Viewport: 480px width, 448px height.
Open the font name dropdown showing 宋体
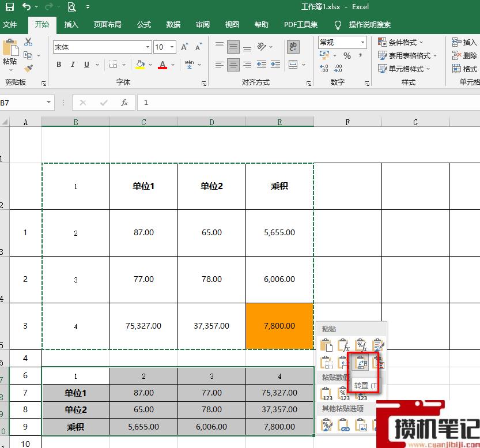coord(148,47)
